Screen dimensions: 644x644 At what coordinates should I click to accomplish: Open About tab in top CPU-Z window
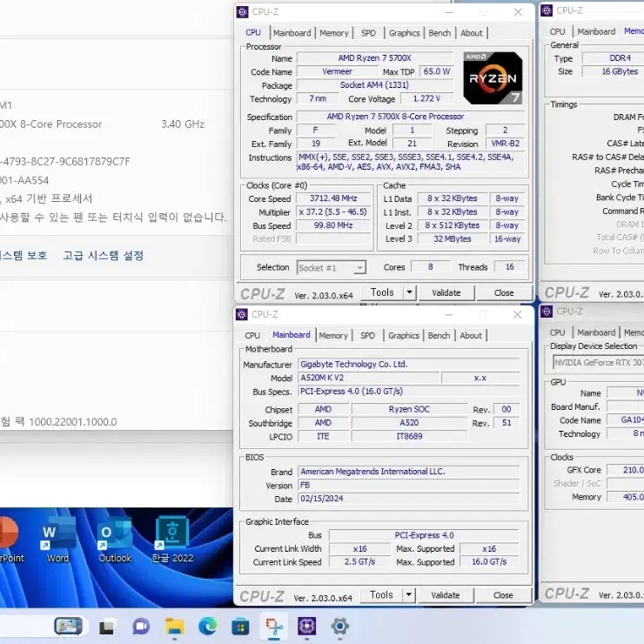[472, 33]
